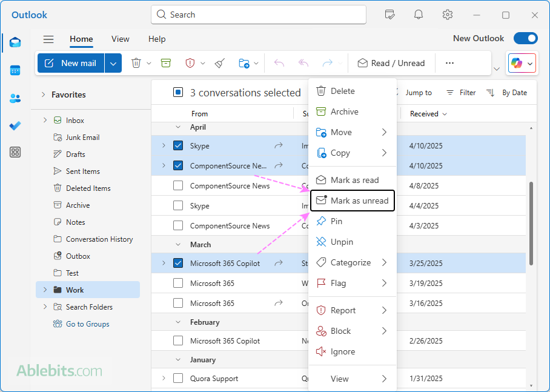The width and height of the screenshot is (550, 392).
Task: Click the Archive icon in the toolbar
Action: (x=166, y=63)
